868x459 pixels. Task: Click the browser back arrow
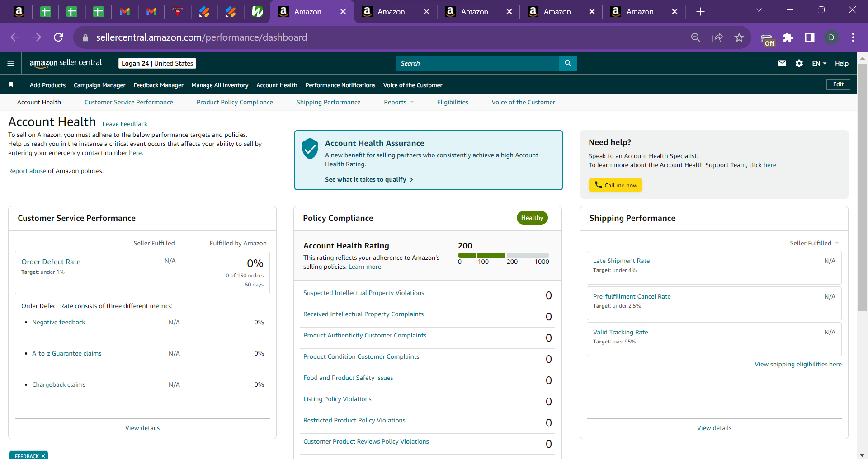coord(15,37)
